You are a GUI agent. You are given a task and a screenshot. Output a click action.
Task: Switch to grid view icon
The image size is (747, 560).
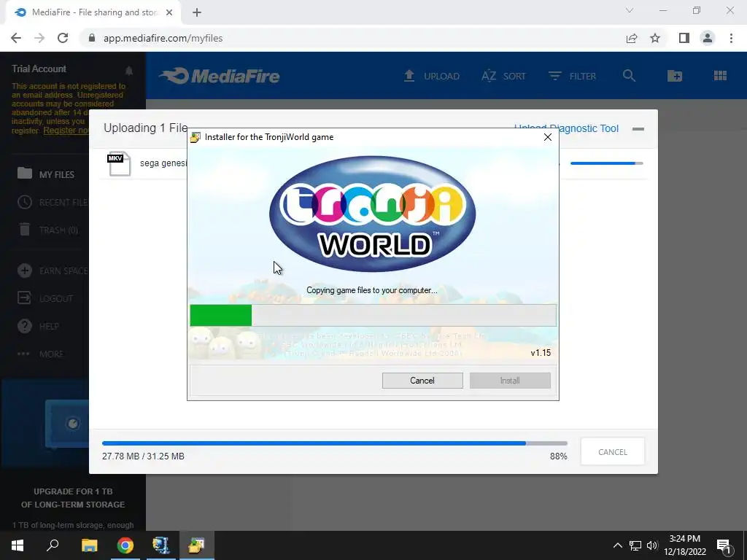click(x=720, y=76)
